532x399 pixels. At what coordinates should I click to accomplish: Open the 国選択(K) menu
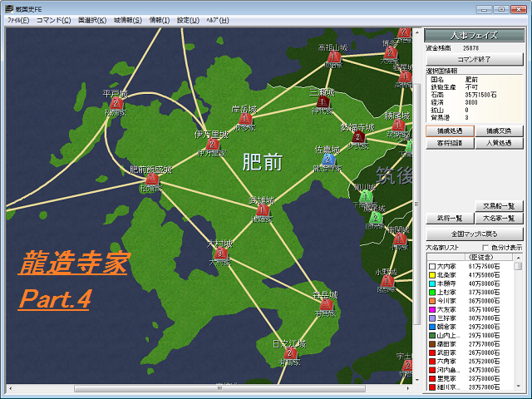click(x=92, y=20)
